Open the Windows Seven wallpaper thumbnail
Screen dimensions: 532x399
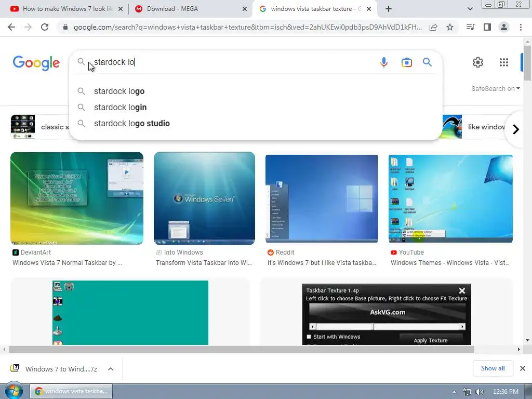pyautogui.click(x=204, y=198)
